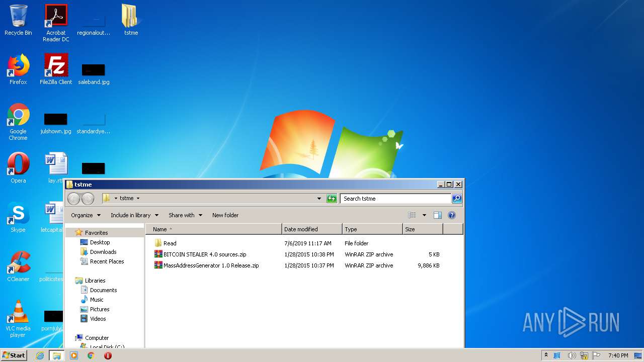Click in the Search tstme field
The height and width of the screenshot is (362, 644).
click(x=395, y=199)
